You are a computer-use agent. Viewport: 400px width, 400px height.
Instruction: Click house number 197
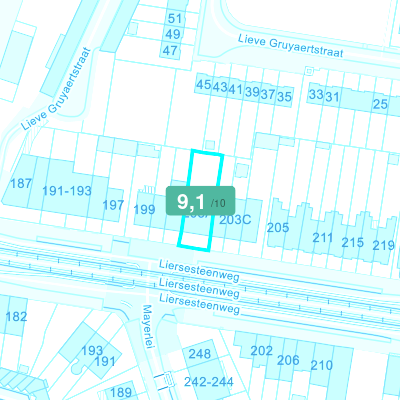pyautogui.click(x=113, y=205)
